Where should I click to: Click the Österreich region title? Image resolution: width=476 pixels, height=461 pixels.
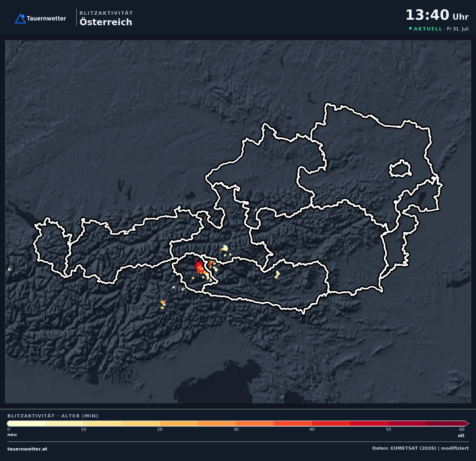[x=106, y=22]
